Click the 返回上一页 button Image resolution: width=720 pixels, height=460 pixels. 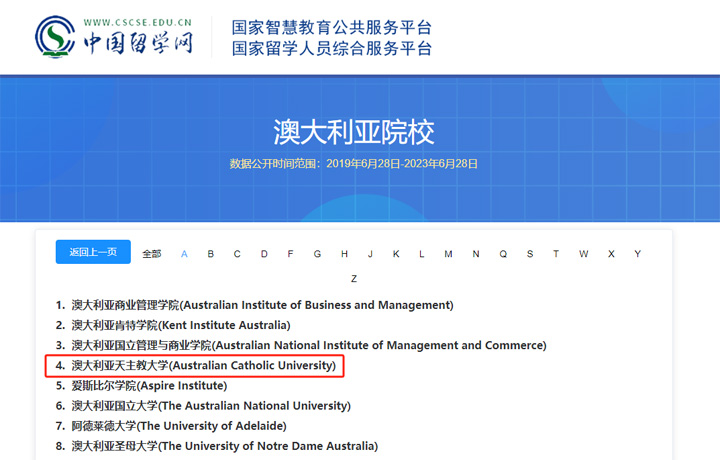tap(93, 252)
